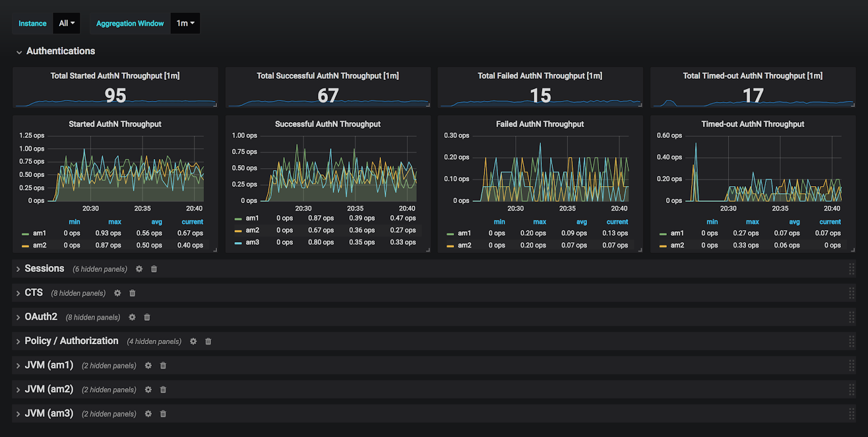868x437 pixels.
Task: Click Started AuthN Throughput panel title
Action: tap(115, 124)
